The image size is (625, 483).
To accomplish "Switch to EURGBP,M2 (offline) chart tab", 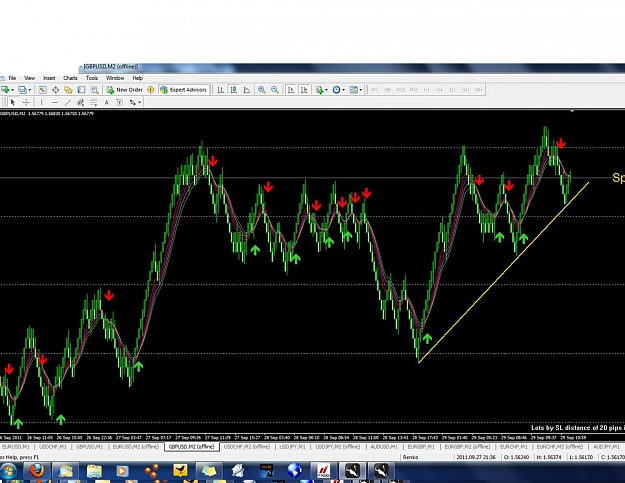I will (467, 447).
